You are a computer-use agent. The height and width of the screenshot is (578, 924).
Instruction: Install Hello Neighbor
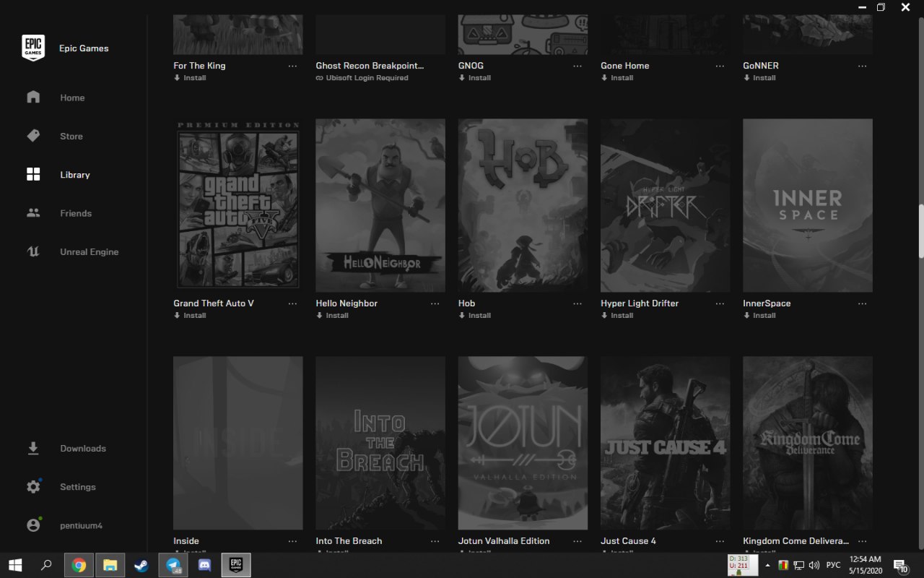[x=332, y=316]
